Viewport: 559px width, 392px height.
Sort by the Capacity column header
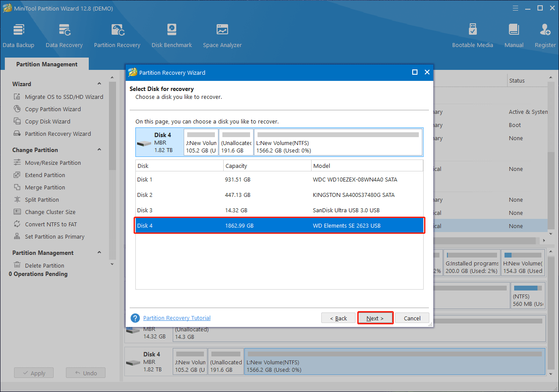[267, 166]
